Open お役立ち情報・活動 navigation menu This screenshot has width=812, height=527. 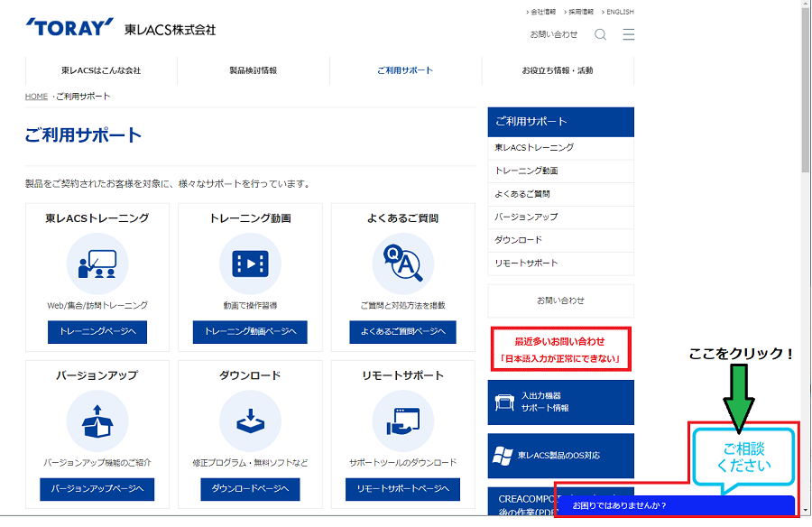click(558, 70)
